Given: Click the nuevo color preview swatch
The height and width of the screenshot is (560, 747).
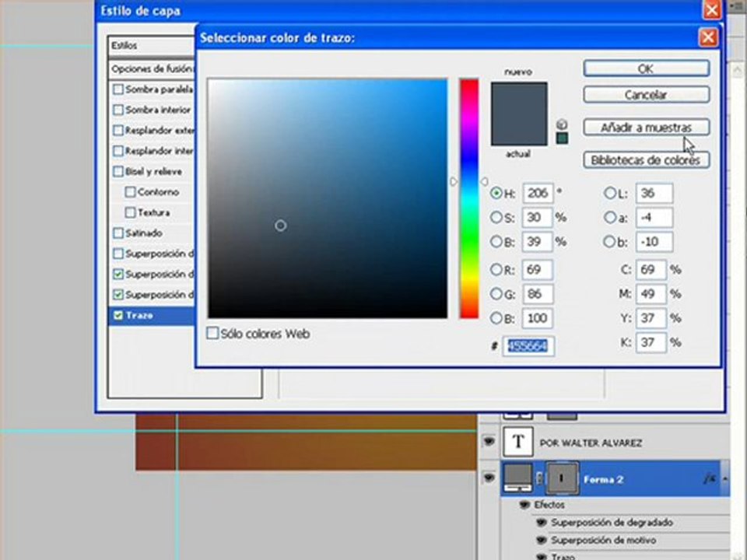Looking at the screenshot, I should pyautogui.click(x=519, y=98).
